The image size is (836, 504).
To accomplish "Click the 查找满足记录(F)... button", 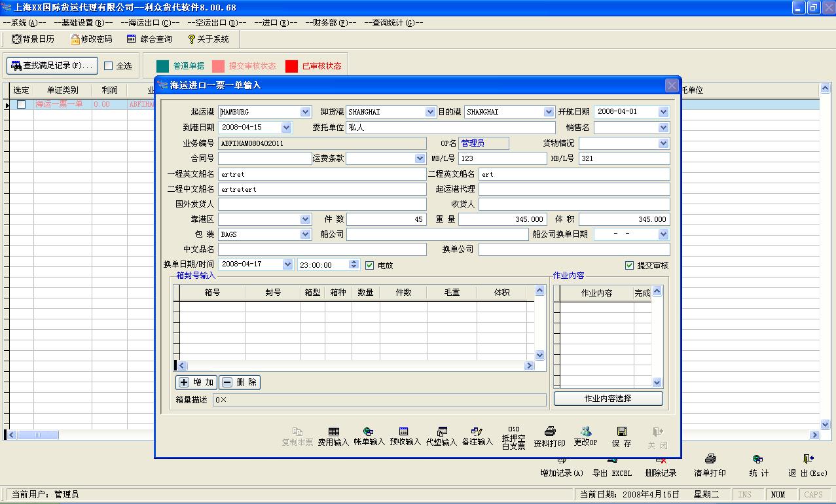I will coord(52,65).
